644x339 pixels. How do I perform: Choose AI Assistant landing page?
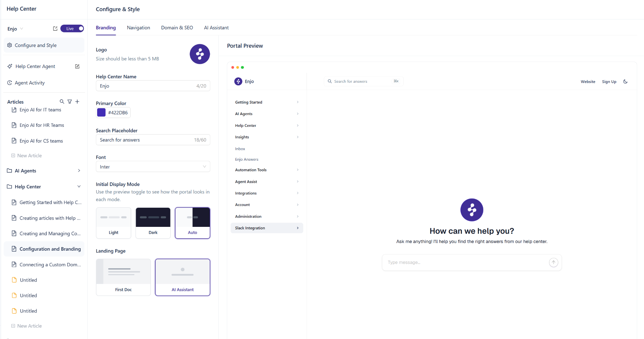(183, 277)
